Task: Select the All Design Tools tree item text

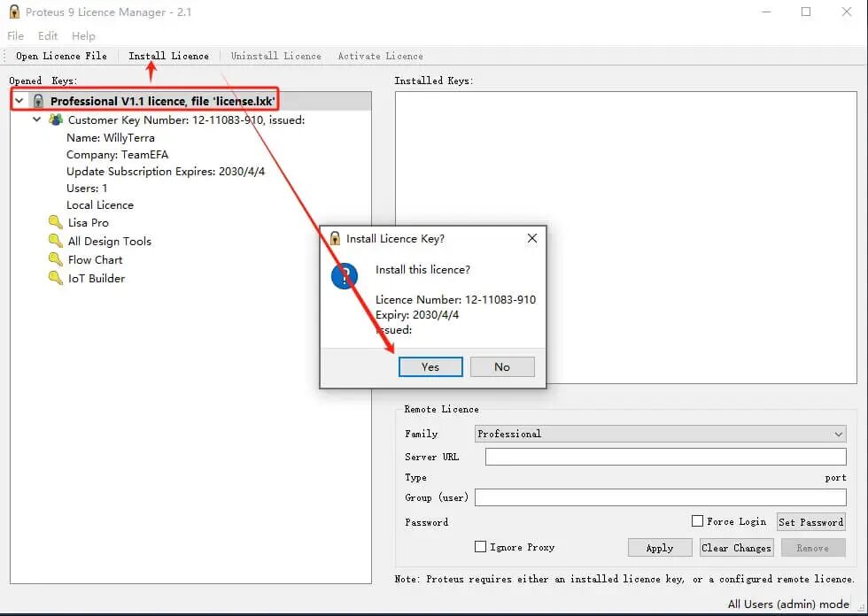Action: (110, 241)
